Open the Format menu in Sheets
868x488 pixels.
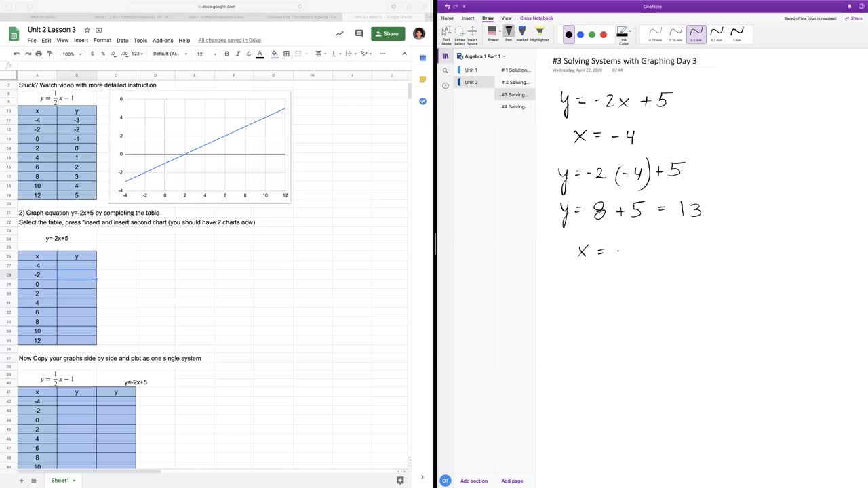[x=102, y=41]
